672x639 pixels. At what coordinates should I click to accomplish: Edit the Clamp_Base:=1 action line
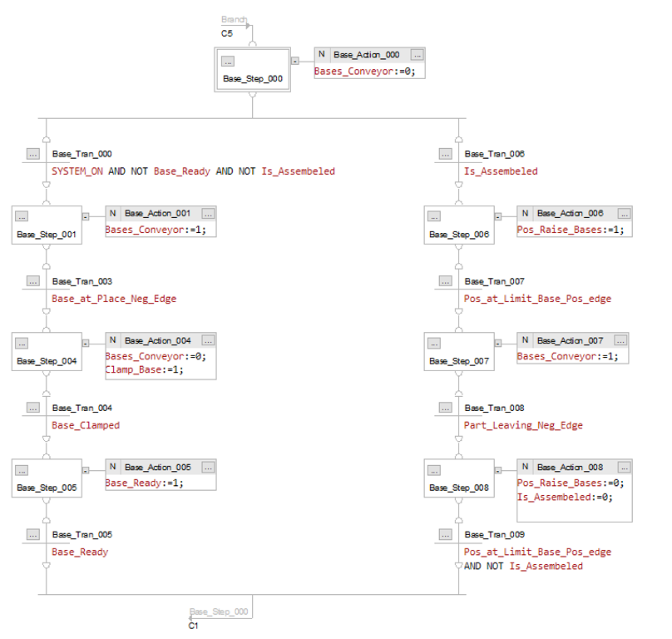coord(145,369)
